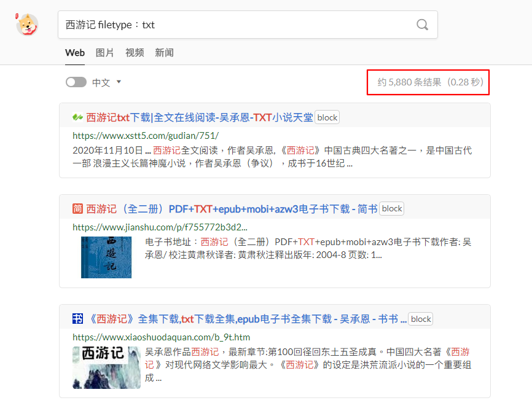Click the URL https://www.xstt5.com/gudian/751/
532x411 pixels.
(146, 136)
